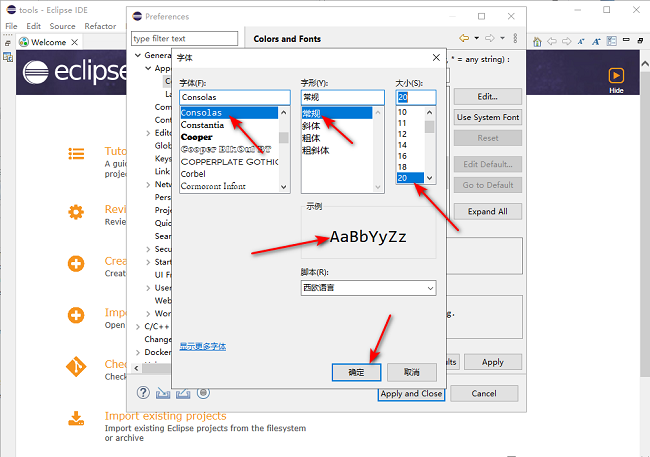Open the three-dot view menu in Preferences

(x=515, y=38)
